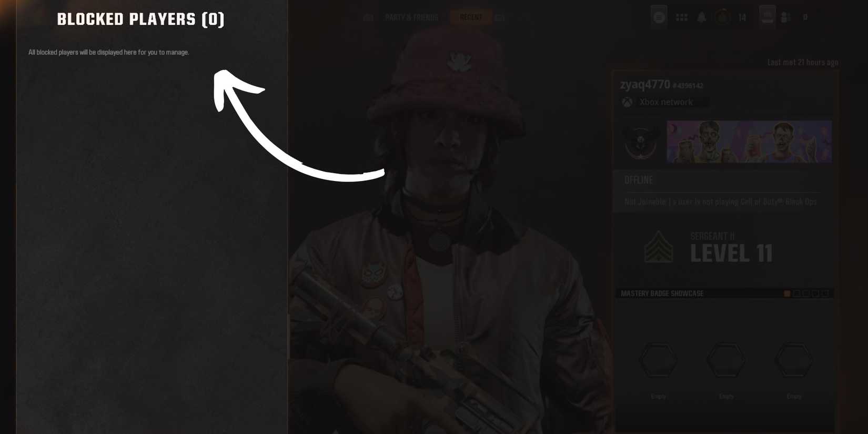Select the middle empty mastery badge slot

(x=726, y=360)
